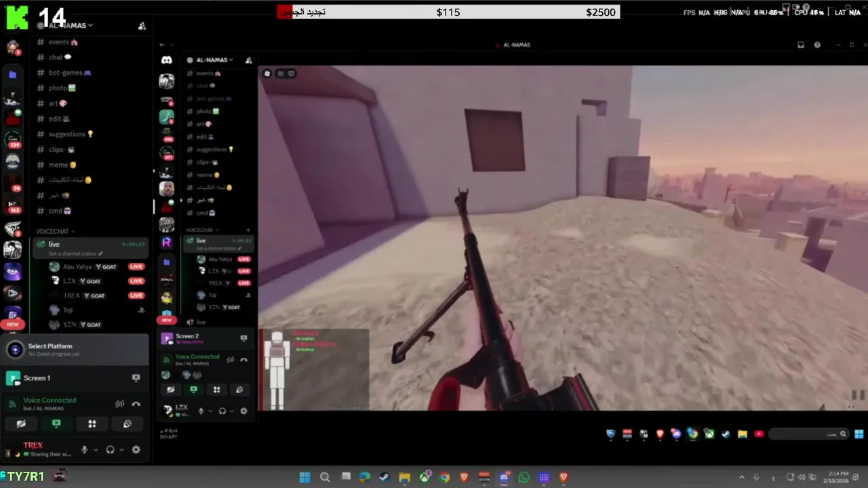This screenshot has width=868, height=488.
Task: Click LIVE badge next to TREX in left list
Action: pyautogui.click(x=136, y=296)
